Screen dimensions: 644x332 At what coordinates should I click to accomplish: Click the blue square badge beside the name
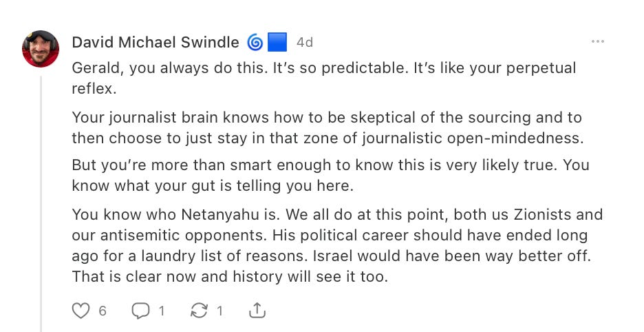(x=277, y=43)
